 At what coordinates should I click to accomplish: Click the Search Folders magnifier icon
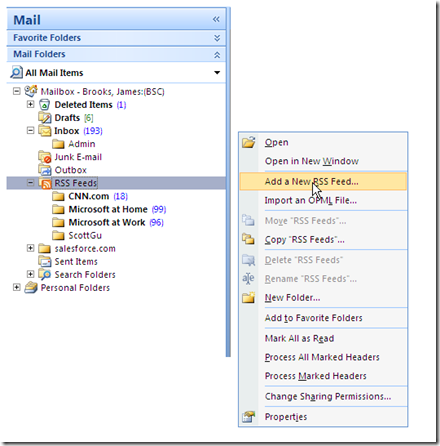[45, 275]
